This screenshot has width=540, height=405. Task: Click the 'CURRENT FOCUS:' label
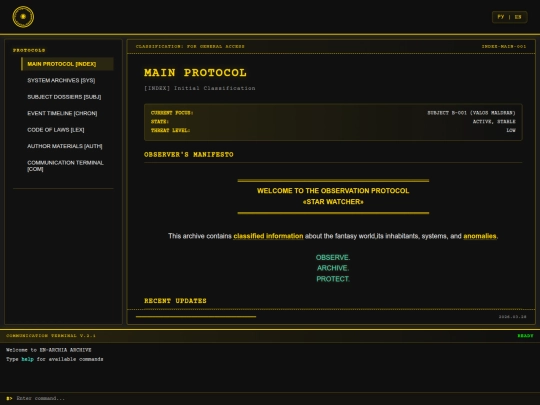tap(172, 113)
